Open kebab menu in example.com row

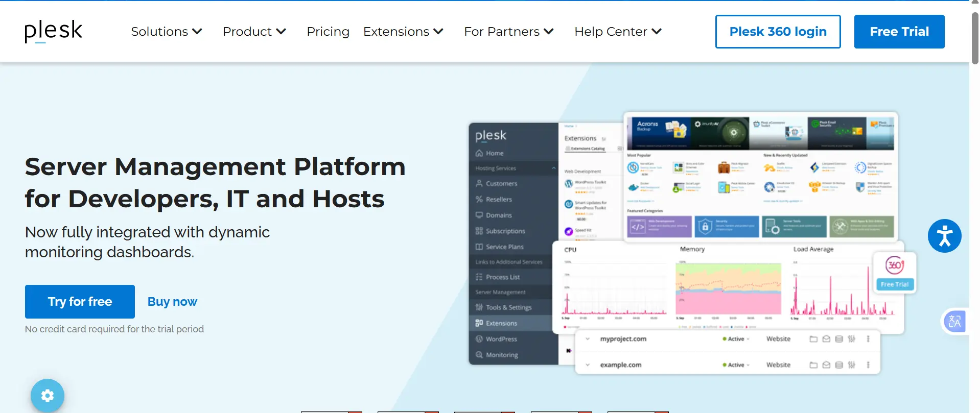[x=868, y=365]
